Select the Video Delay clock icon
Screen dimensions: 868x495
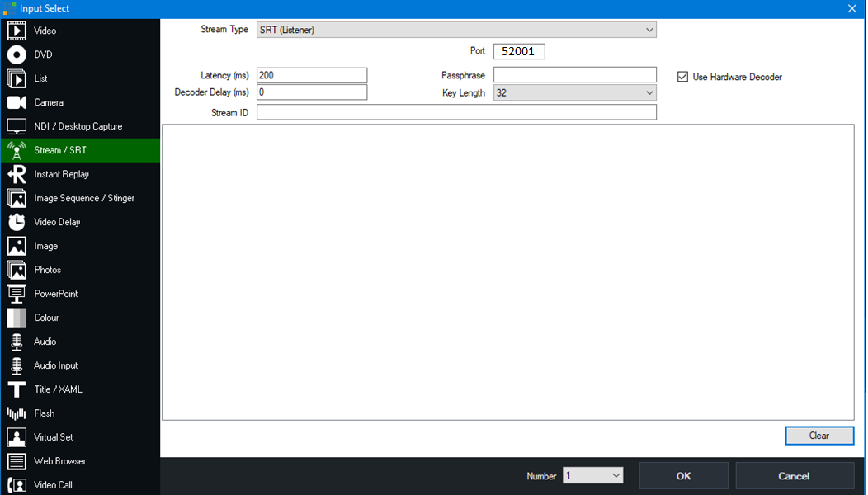coord(17,223)
